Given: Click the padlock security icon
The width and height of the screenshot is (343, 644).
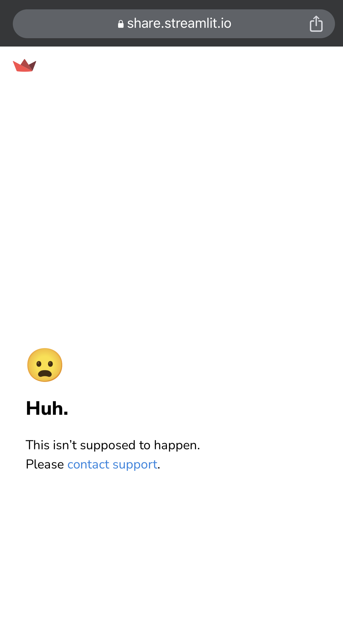Looking at the screenshot, I should point(121,24).
